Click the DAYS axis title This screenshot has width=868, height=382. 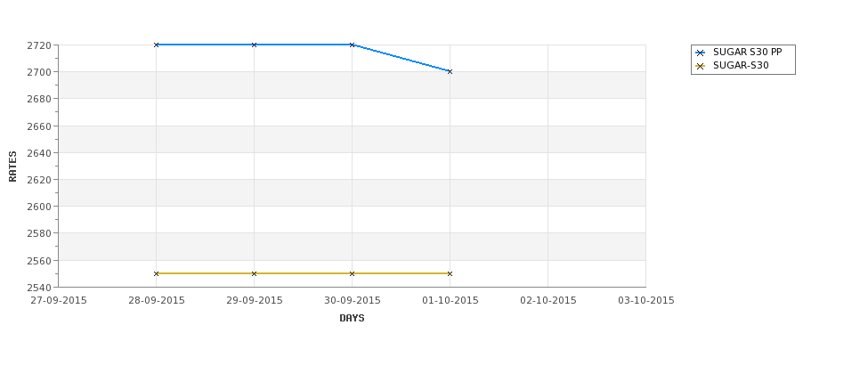click(x=352, y=318)
